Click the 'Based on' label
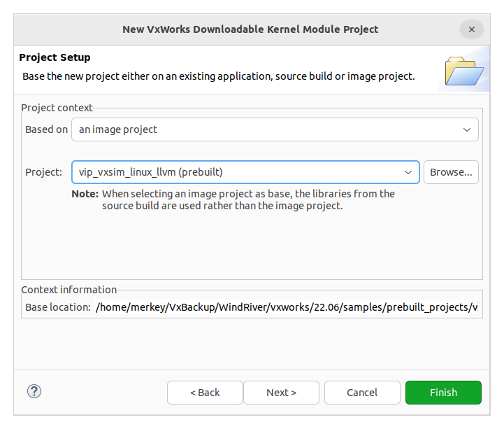Screen dimensions: 504x429 [47, 129]
